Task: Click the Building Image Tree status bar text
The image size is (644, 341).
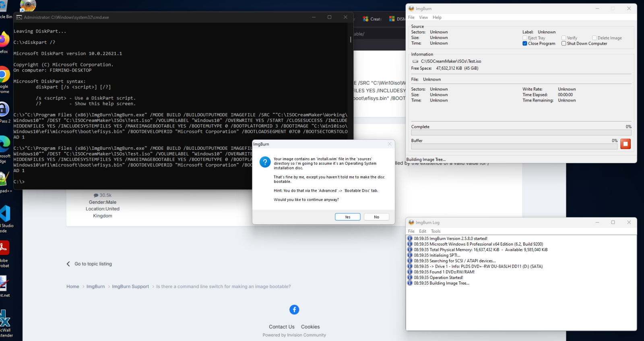Action: (426, 159)
